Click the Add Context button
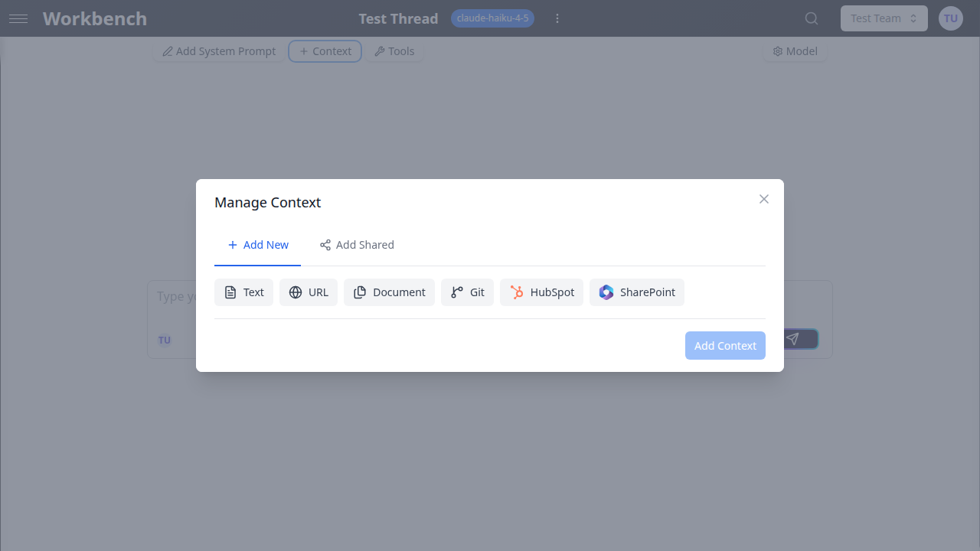The height and width of the screenshot is (551, 980). coord(725,345)
